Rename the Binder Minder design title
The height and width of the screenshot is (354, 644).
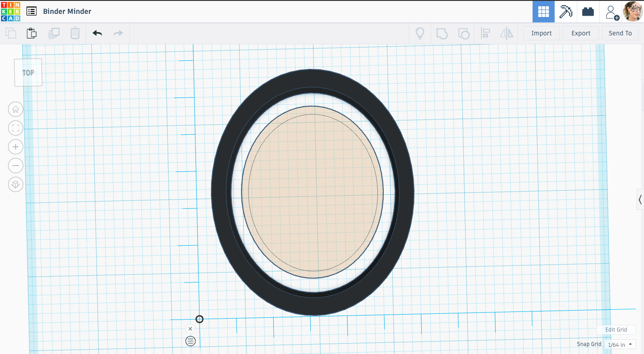(67, 11)
